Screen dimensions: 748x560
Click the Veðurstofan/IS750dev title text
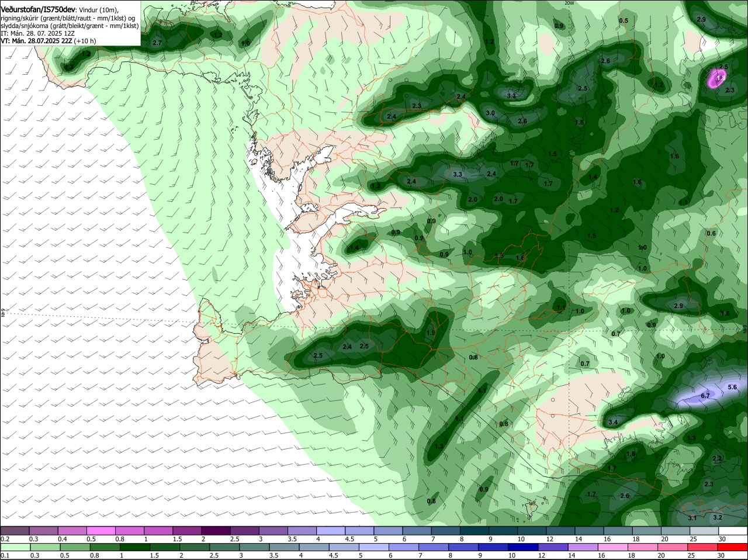38,9
